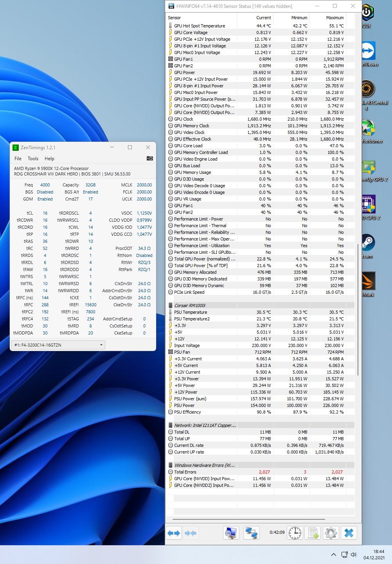392x564 pixels.
Task: Select Current DL rate row
Action: tap(260, 445)
